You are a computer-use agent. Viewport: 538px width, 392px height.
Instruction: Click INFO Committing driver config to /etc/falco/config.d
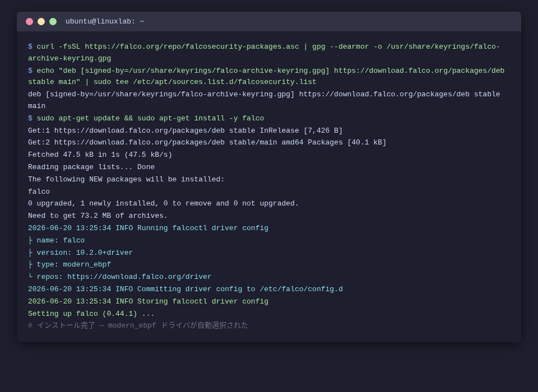(185, 289)
